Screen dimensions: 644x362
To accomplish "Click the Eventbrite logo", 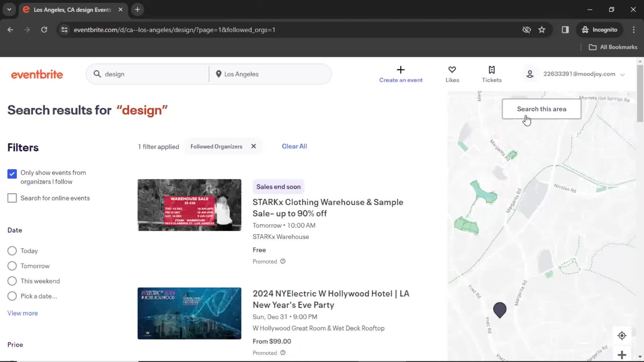I will [37, 74].
